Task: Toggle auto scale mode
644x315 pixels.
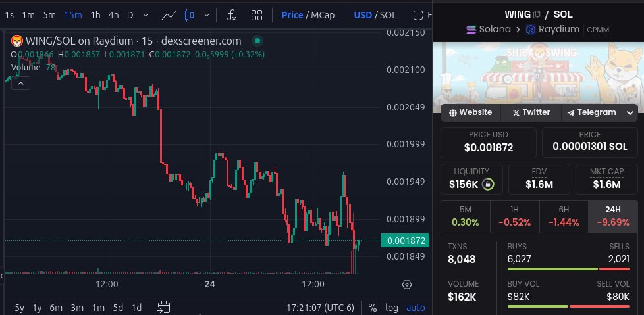Action: [x=416, y=308]
